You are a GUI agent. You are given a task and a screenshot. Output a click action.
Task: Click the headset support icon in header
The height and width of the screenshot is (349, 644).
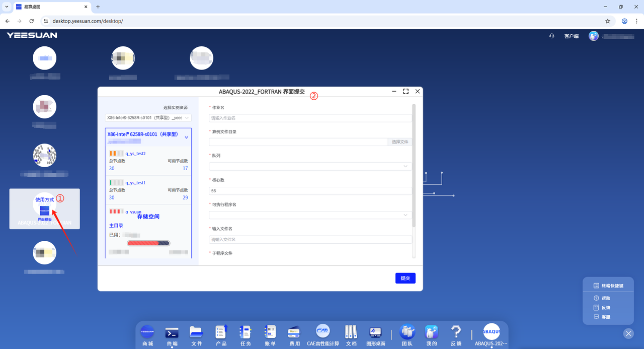pyautogui.click(x=551, y=36)
